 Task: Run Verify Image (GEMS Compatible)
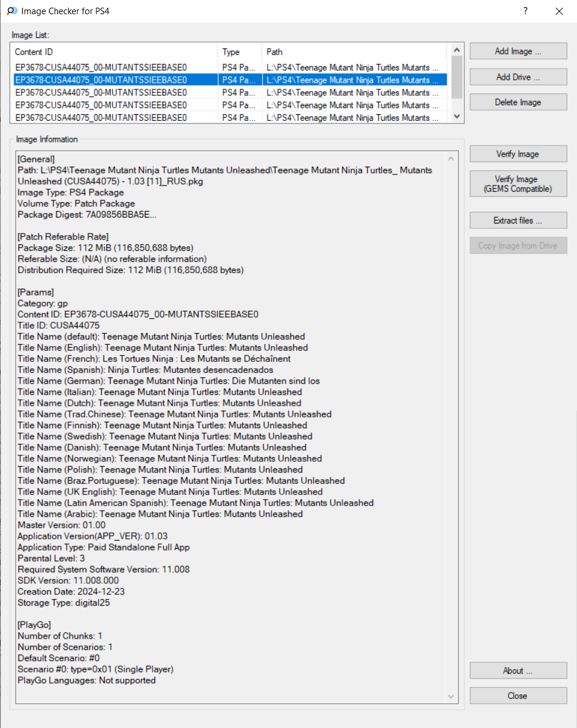pyautogui.click(x=518, y=184)
